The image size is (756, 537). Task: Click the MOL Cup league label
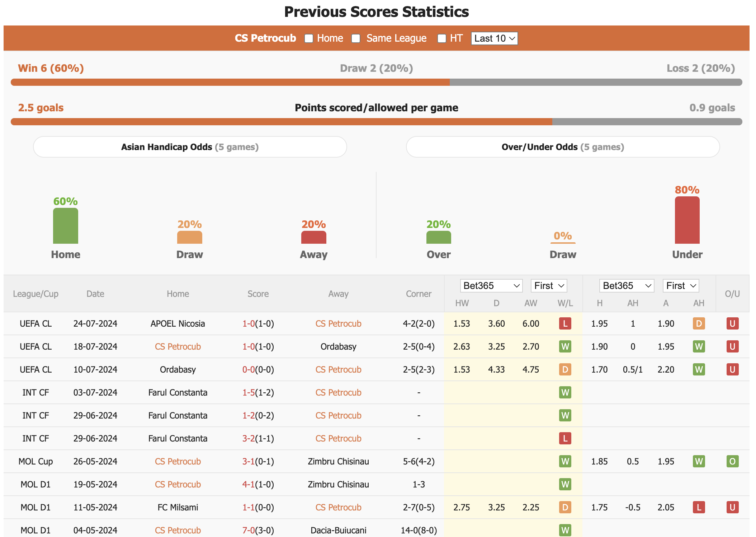point(36,461)
